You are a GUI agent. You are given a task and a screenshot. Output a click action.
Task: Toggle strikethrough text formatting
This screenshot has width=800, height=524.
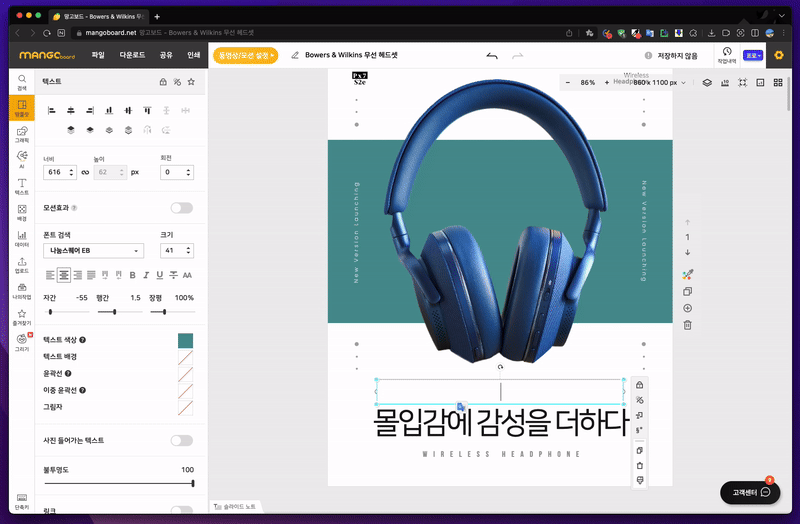pos(173,275)
